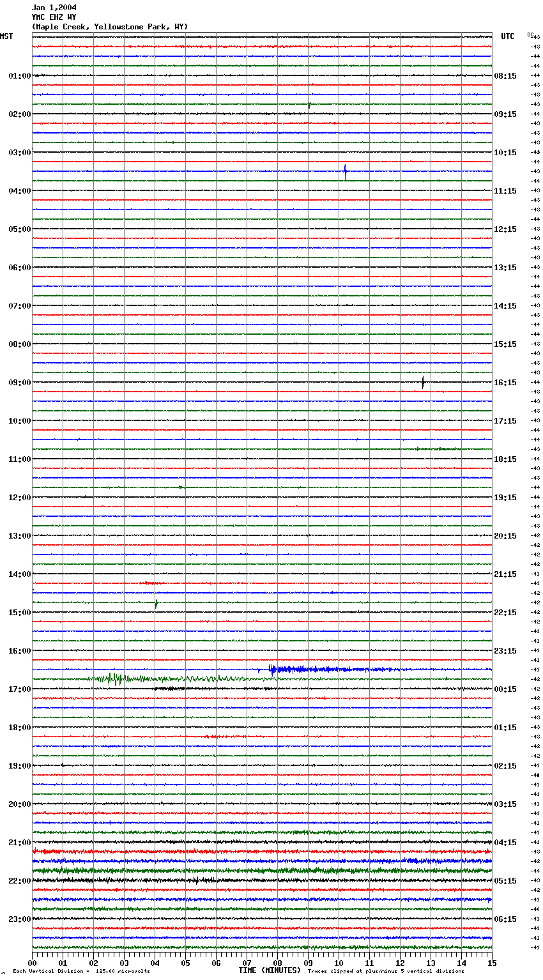Click the 'Each Vertical Division = 125.00 microvolts' note
Screen dimensions: 543x980
click(81, 971)
